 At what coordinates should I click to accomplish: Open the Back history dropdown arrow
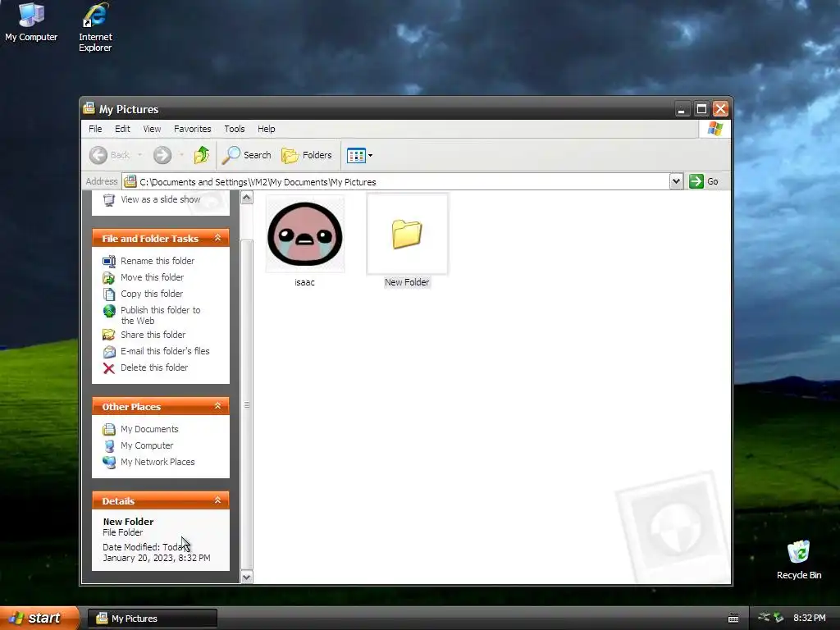140,155
